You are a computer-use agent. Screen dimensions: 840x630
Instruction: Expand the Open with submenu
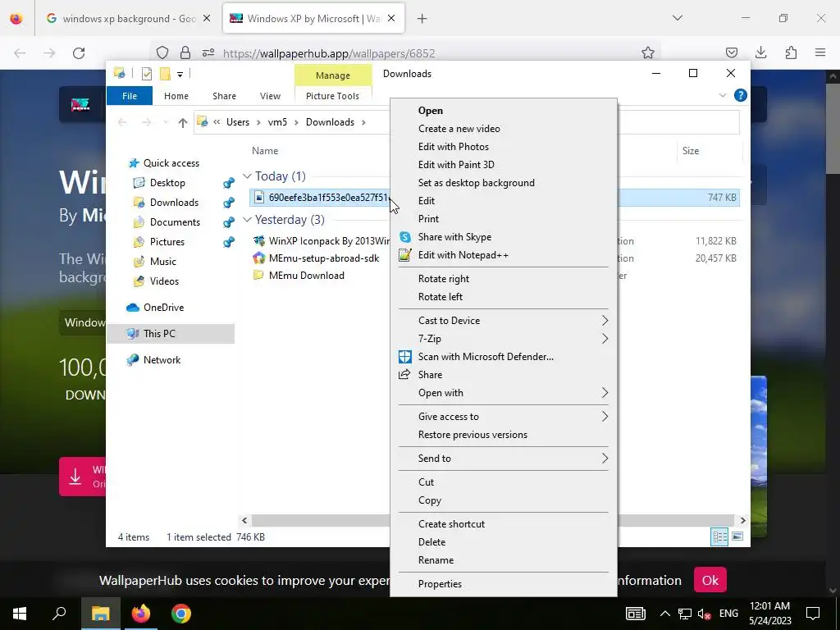(x=605, y=393)
